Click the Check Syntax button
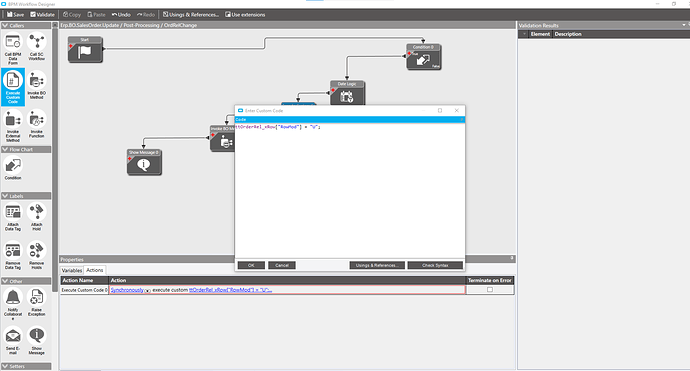690x371 pixels. tap(435, 265)
